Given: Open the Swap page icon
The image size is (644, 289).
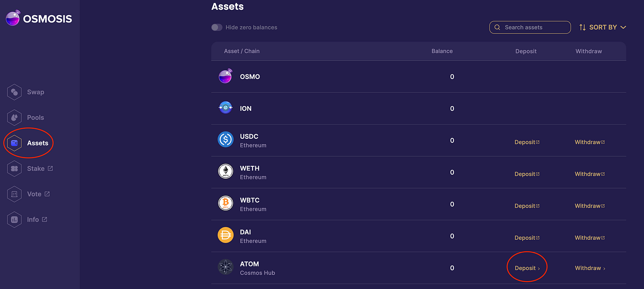Looking at the screenshot, I should (14, 92).
